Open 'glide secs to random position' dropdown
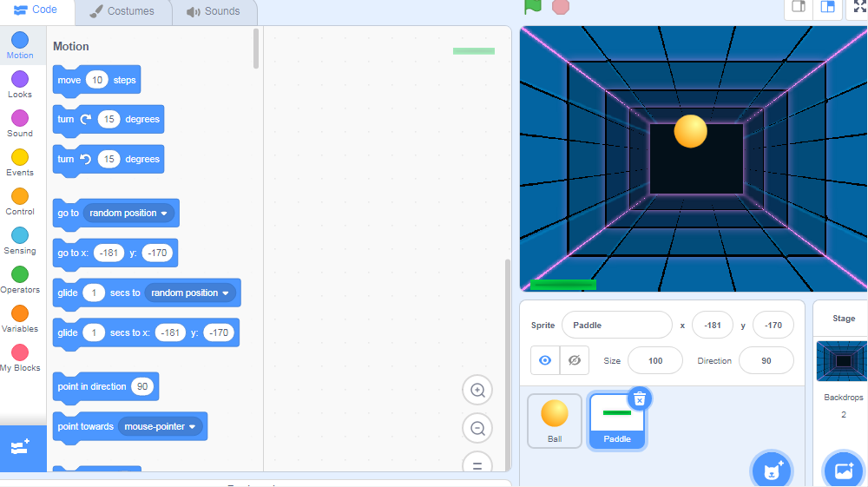Screen dimensions: 868x487 (x=190, y=293)
